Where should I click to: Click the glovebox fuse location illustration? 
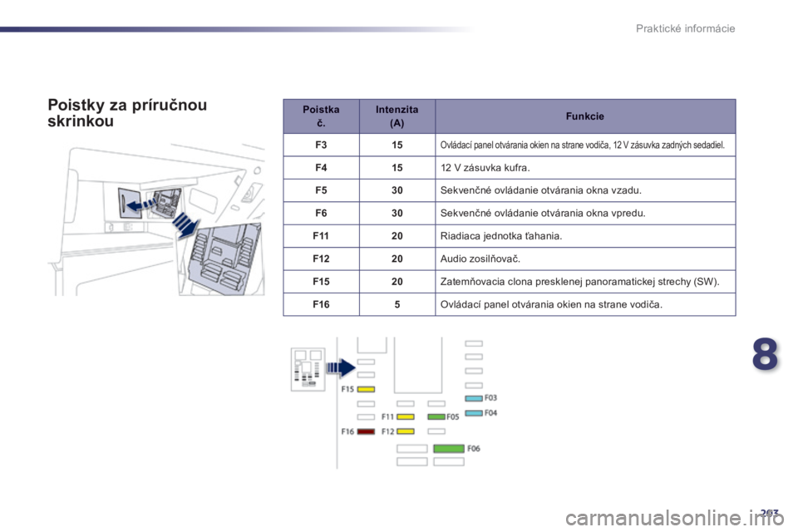click(157, 219)
